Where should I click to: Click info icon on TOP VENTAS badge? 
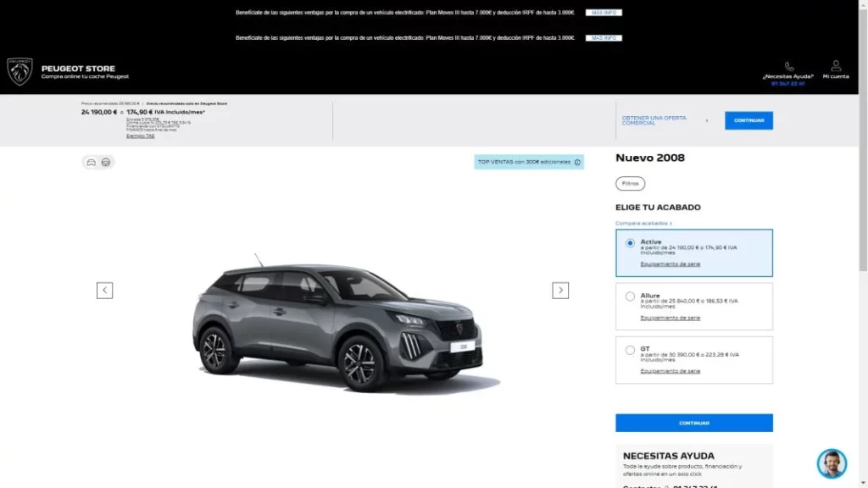coord(577,162)
